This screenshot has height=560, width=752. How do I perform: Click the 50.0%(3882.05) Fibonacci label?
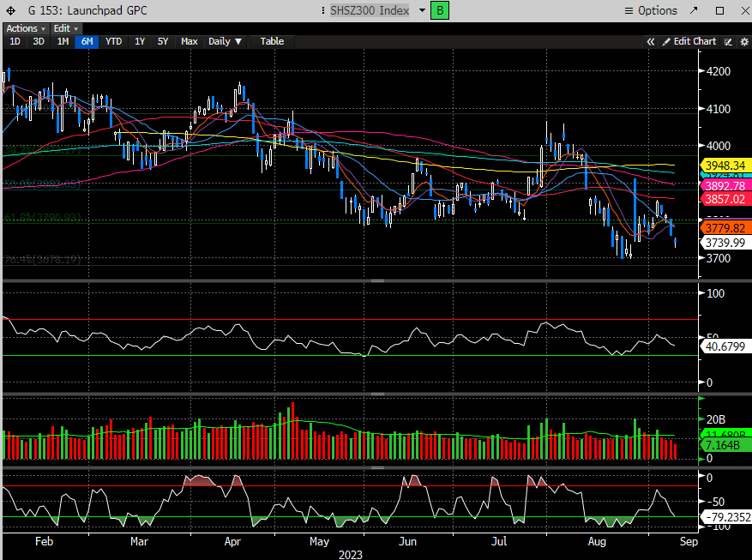(x=42, y=184)
